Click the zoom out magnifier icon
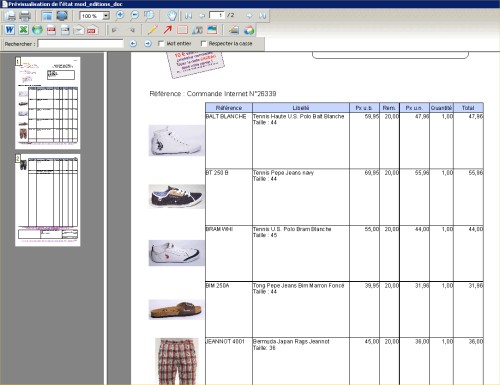The width and height of the screenshot is (500, 385). tap(134, 15)
